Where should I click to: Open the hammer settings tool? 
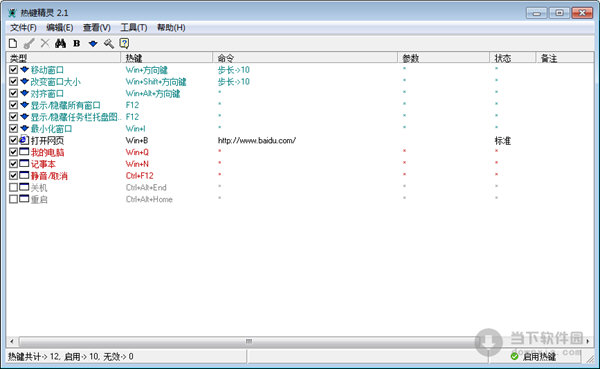point(109,43)
